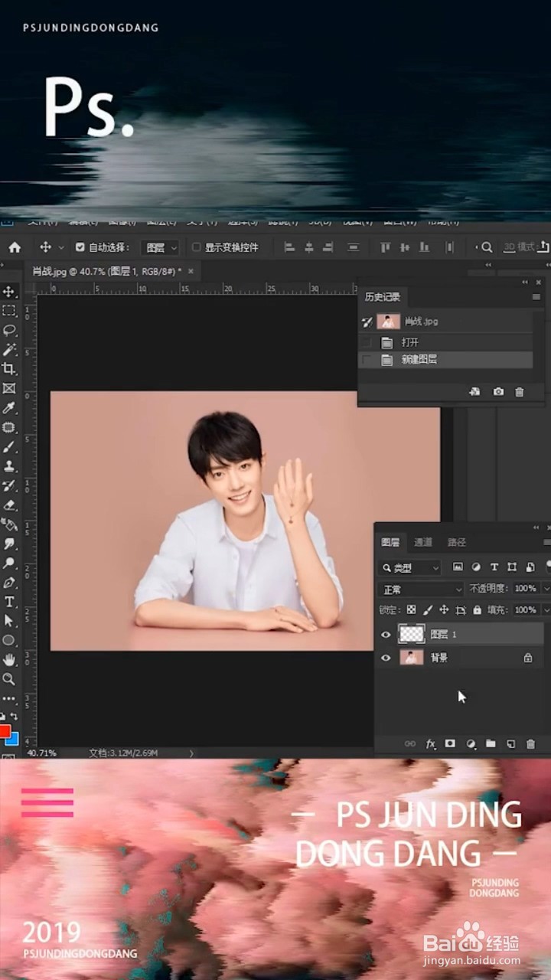Uncheck the 自动选择 checkbox
551x980 pixels.
[80, 247]
